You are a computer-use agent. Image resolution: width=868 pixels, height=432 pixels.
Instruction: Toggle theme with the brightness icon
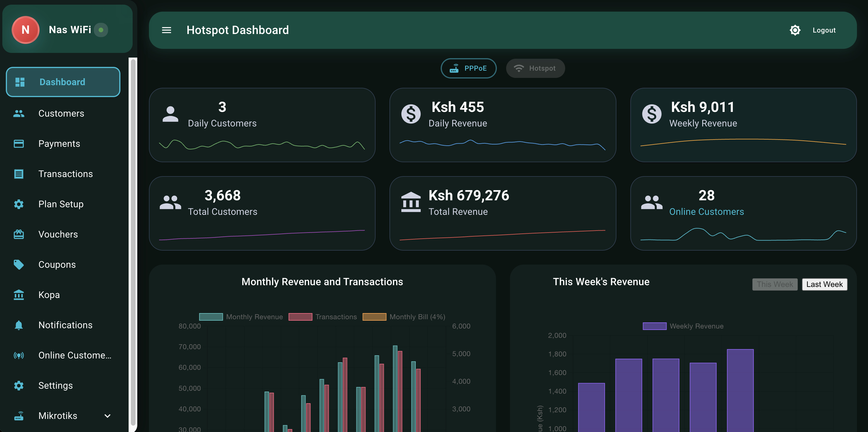pyautogui.click(x=795, y=30)
